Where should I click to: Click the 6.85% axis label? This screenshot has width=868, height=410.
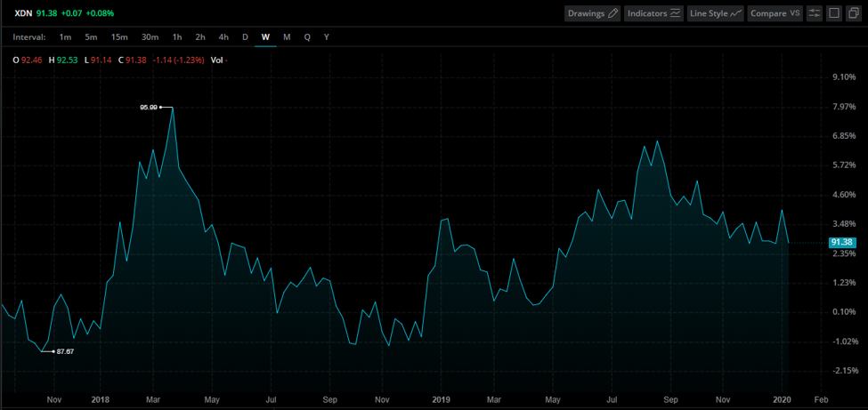click(x=844, y=136)
